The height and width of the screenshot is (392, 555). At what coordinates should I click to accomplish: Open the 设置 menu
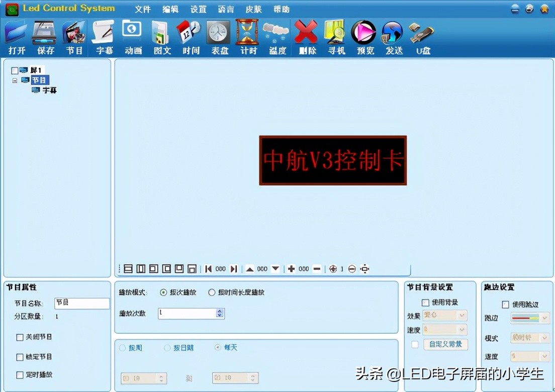click(x=198, y=9)
